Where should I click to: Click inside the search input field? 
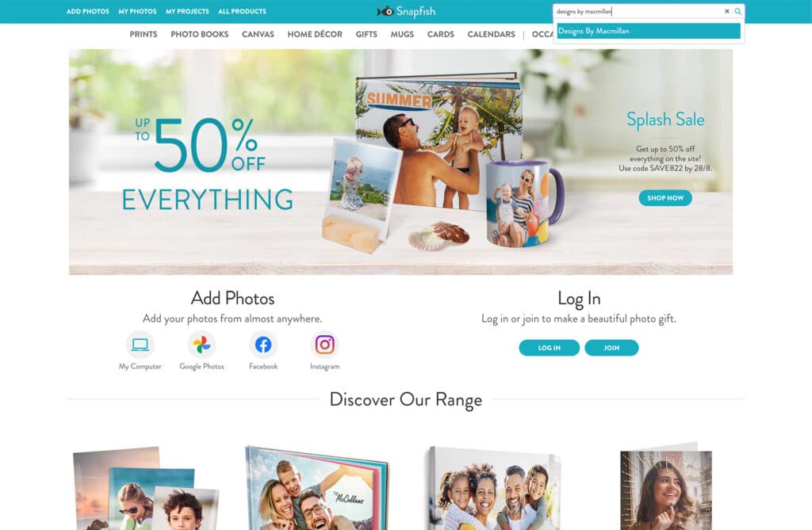click(638, 11)
